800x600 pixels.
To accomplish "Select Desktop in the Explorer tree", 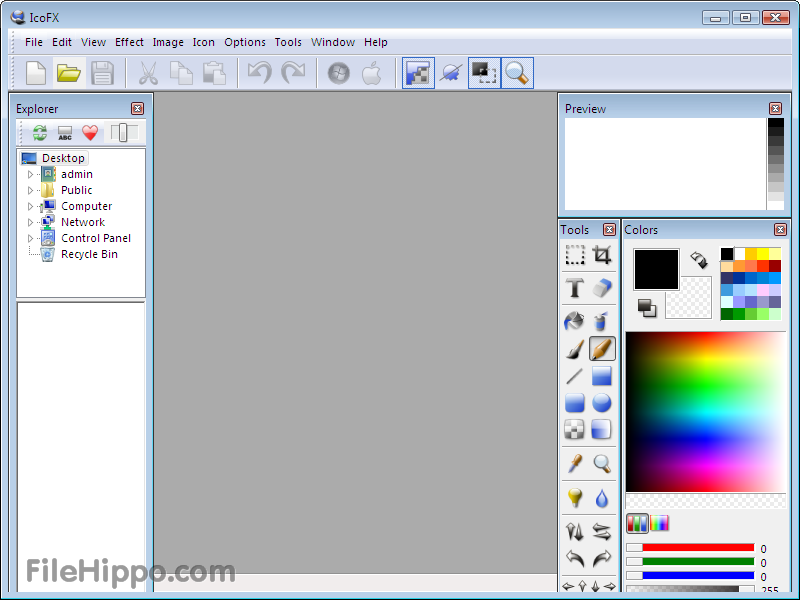I will click(63, 158).
